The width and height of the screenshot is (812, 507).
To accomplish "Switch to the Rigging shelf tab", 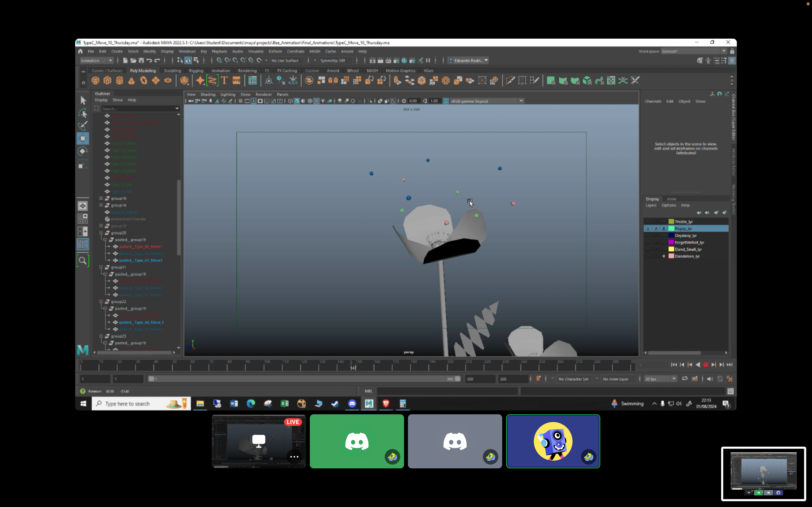I will 196,71.
